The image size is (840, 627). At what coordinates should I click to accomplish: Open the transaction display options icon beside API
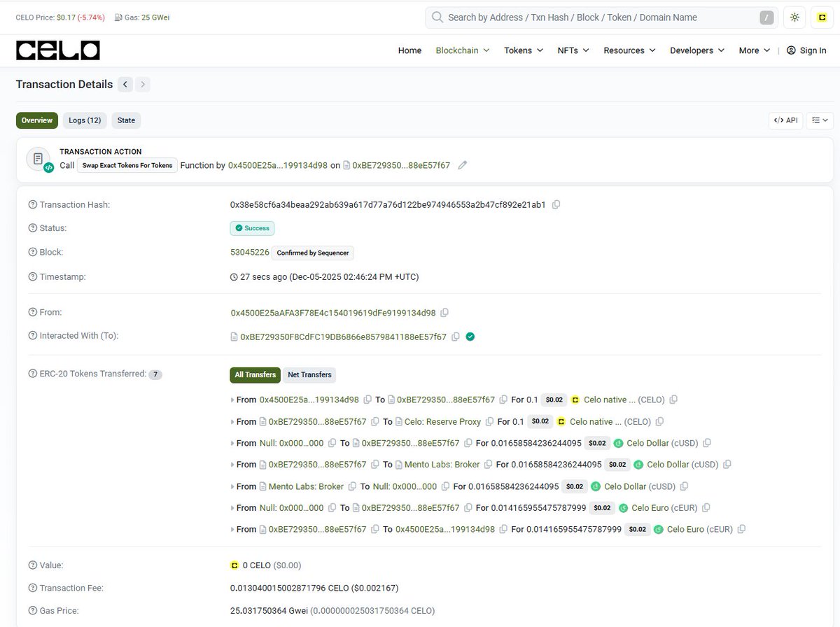[x=819, y=120]
